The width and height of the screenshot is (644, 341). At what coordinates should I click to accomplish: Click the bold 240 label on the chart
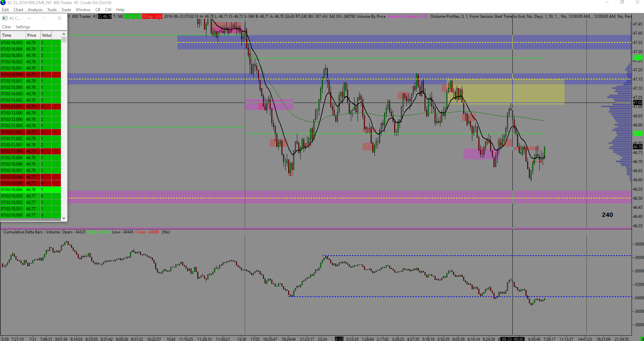[x=607, y=215]
